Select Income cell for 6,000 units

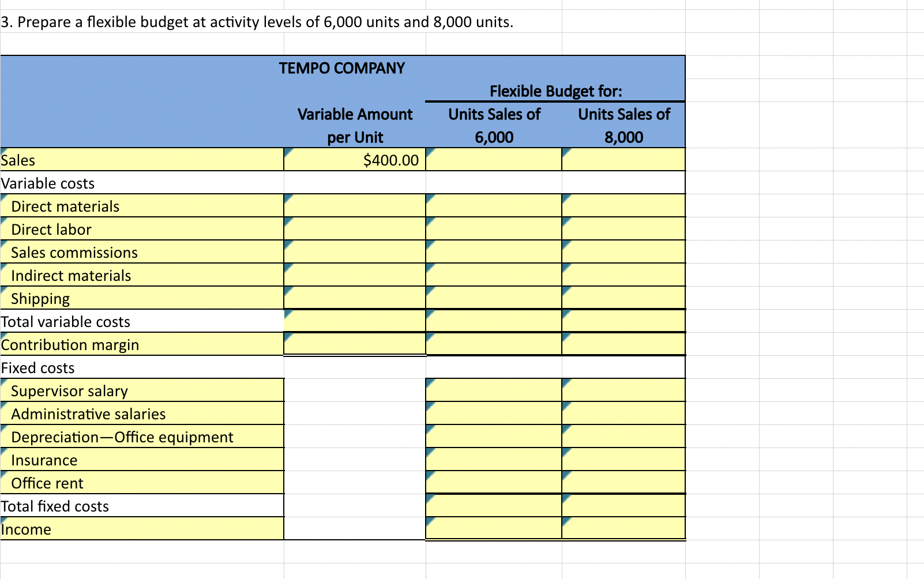click(494, 528)
